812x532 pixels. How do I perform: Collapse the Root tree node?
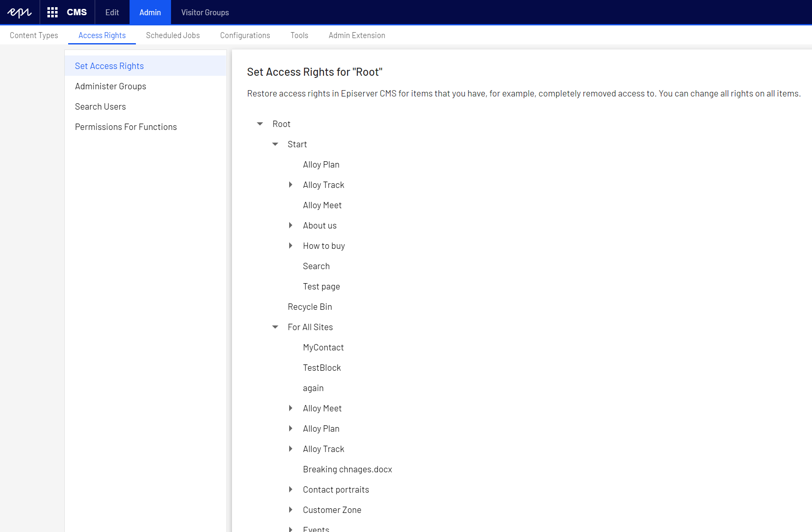(260, 124)
